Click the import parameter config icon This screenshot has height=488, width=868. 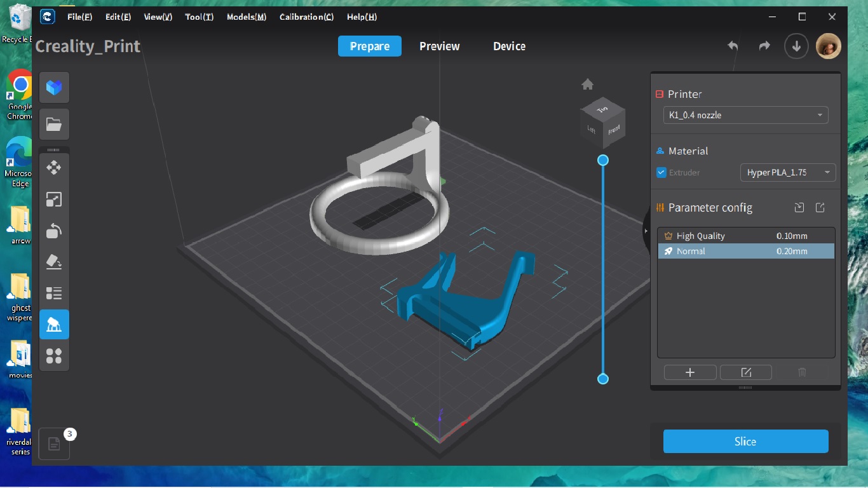(x=799, y=207)
